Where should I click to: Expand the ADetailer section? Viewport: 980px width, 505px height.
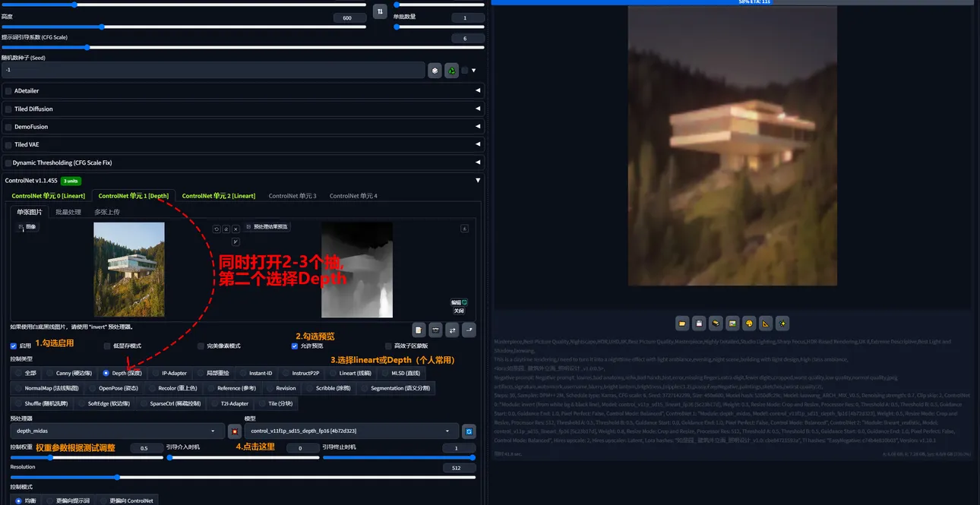click(242, 90)
